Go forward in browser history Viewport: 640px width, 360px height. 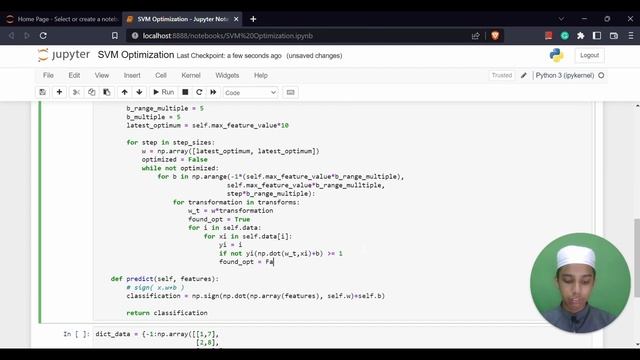(27, 36)
